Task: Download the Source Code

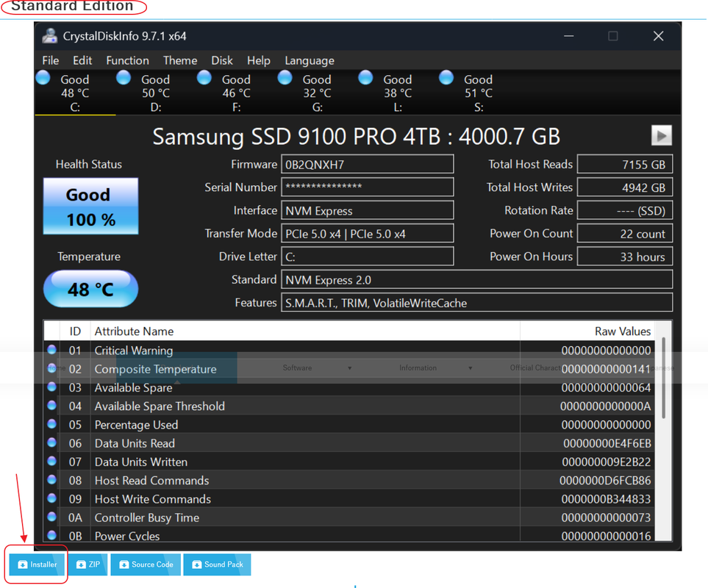Action: [x=146, y=564]
